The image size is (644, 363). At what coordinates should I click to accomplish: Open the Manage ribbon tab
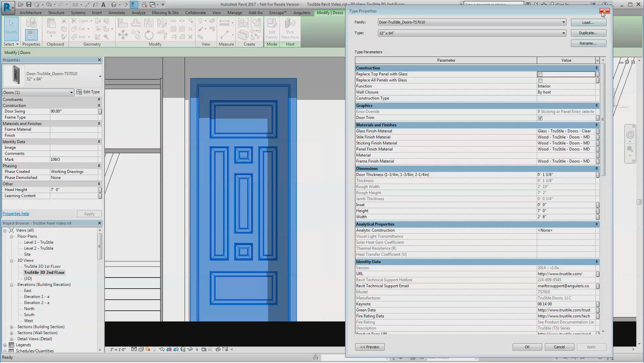[x=235, y=13]
